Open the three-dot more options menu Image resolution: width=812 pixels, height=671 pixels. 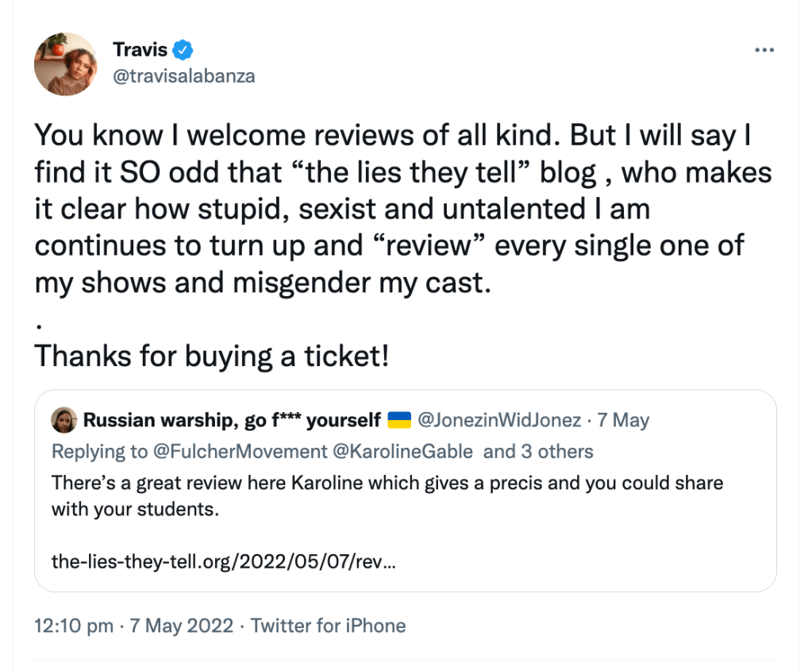click(764, 49)
